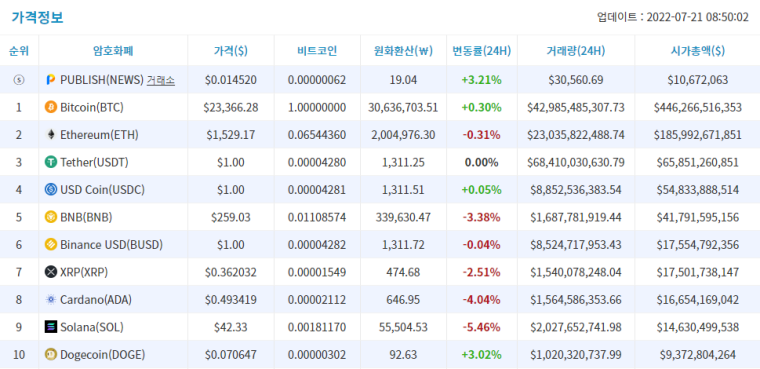The image size is (760, 369).
Task: Sort by 가격($) column header
Action: click(x=231, y=50)
